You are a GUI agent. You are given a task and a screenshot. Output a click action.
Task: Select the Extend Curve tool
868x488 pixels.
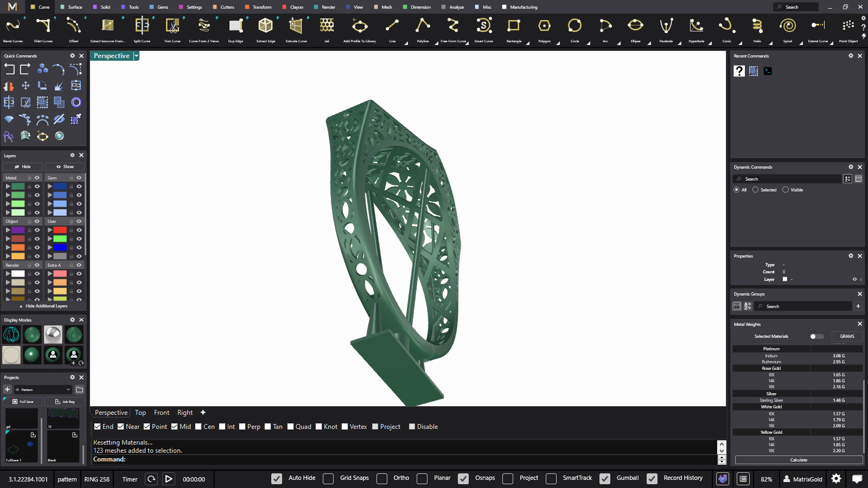[x=818, y=30]
